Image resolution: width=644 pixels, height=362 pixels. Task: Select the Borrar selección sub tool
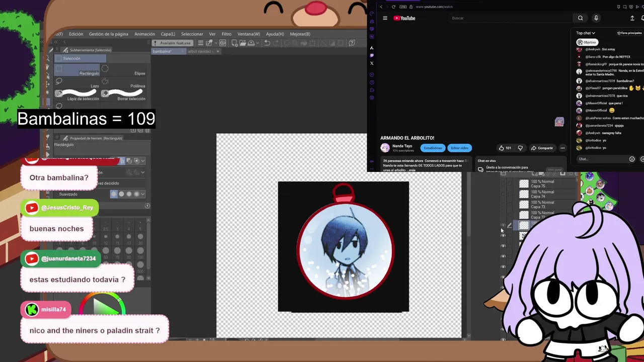point(123,95)
